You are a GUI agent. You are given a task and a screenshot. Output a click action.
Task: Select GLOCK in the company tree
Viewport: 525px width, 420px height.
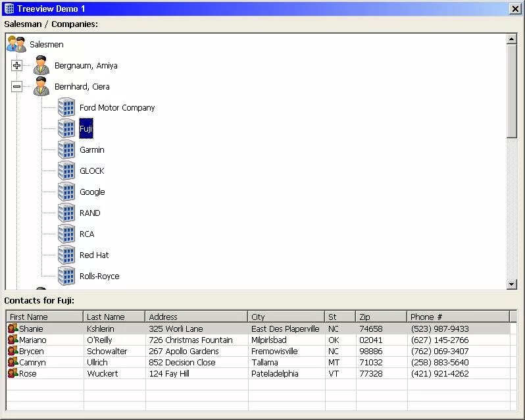[92, 171]
